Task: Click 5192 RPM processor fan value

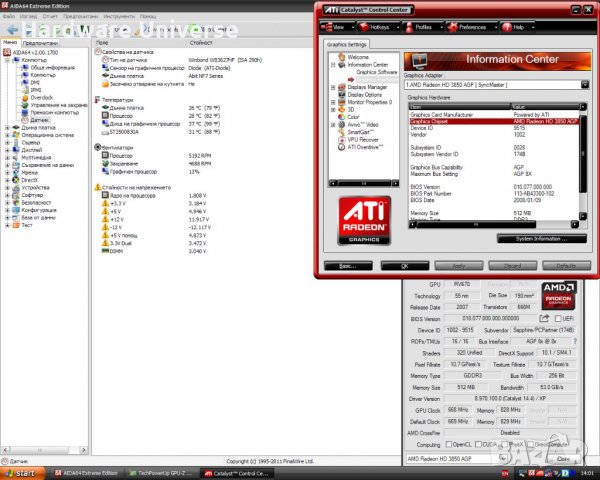Action: 200,156
